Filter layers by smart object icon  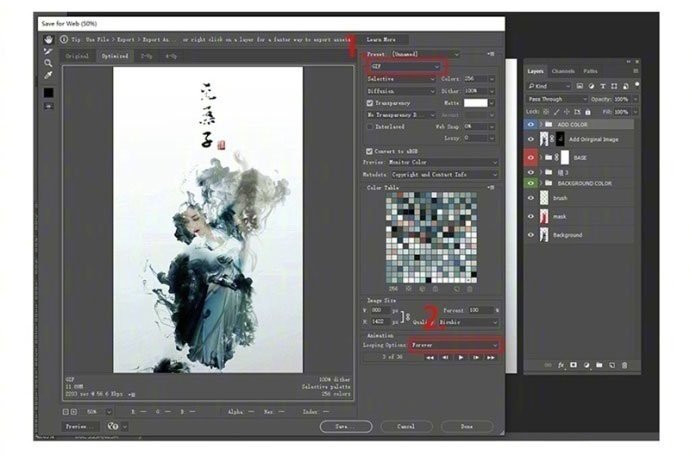coord(625,86)
